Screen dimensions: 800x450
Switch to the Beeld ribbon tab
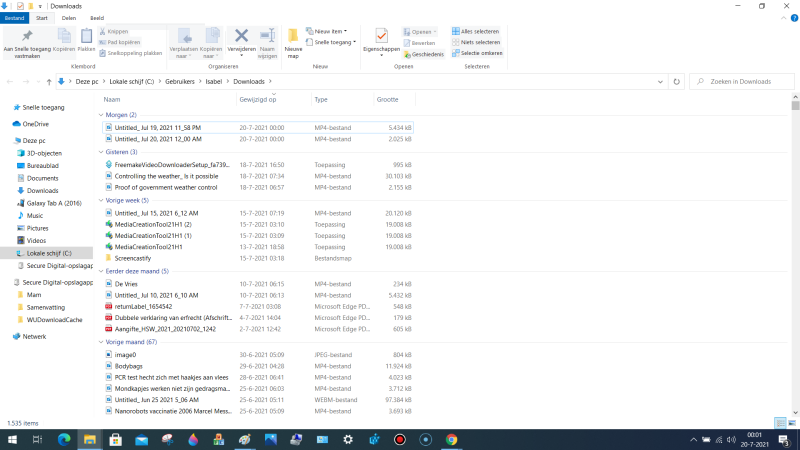pyautogui.click(x=97, y=18)
